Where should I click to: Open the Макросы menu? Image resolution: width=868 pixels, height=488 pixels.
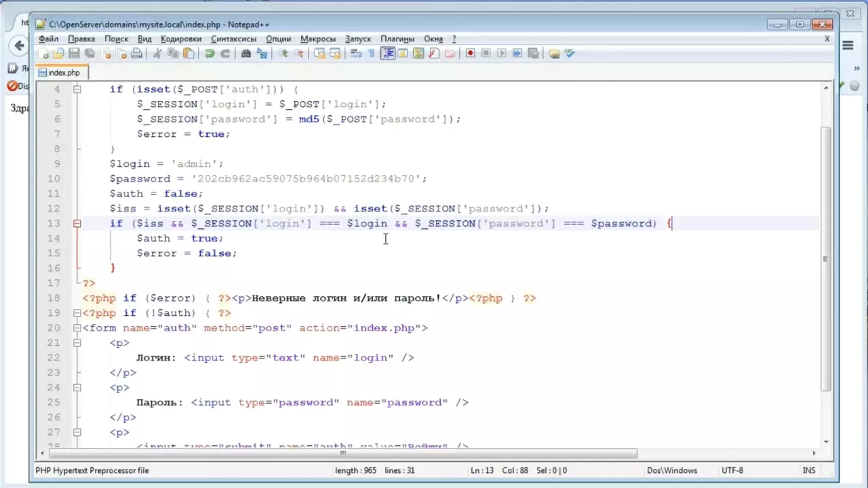click(x=318, y=39)
